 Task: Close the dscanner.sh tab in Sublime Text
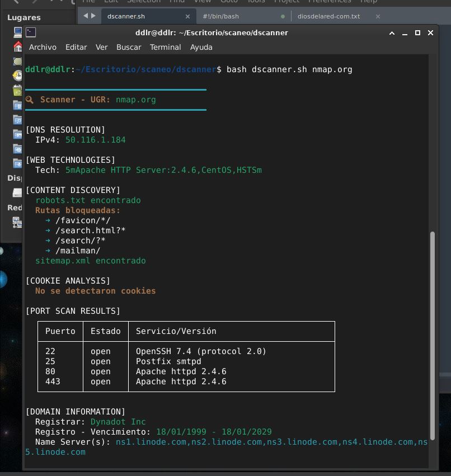pos(187,16)
